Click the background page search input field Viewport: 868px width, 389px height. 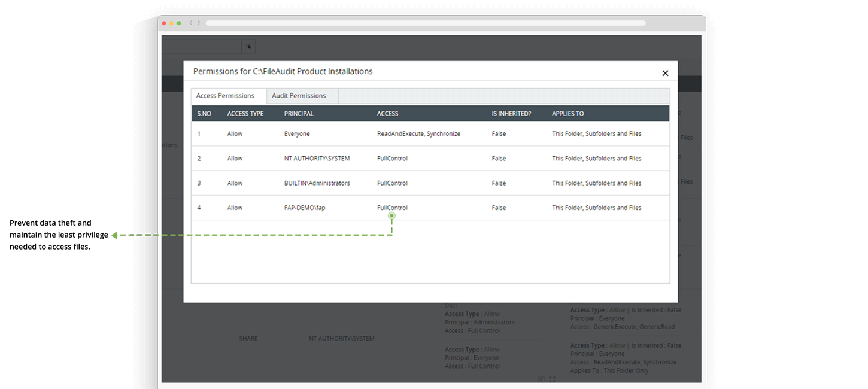202,47
